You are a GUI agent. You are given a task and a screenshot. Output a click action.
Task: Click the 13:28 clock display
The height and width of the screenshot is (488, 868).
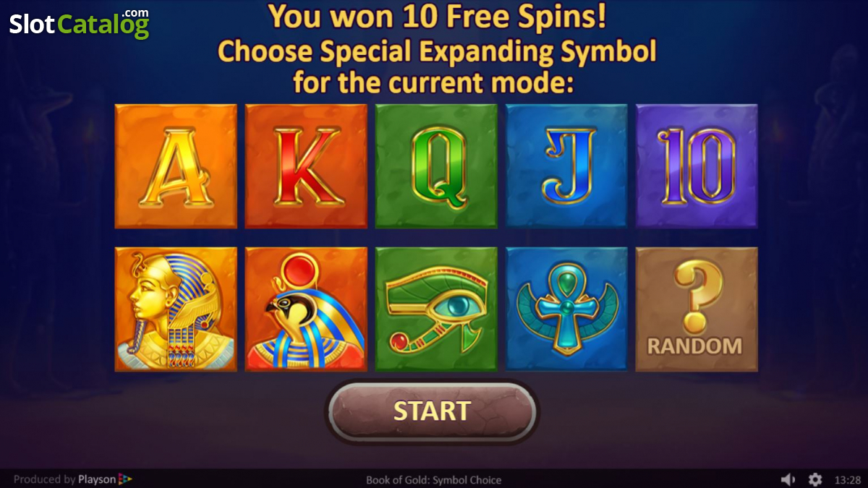(x=847, y=479)
